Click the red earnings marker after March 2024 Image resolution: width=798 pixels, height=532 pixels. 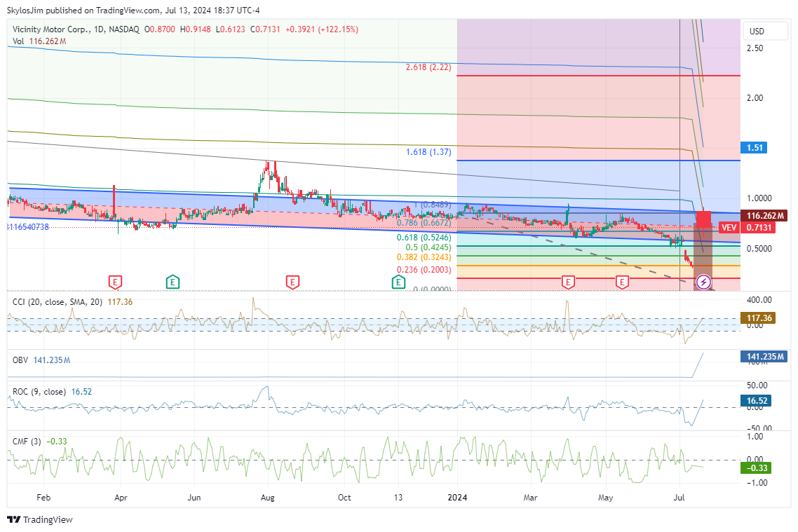(568, 282)
